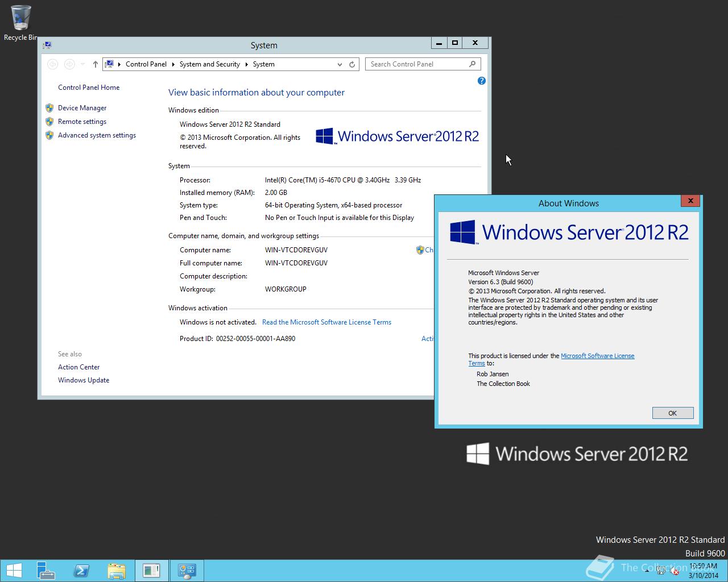728x582 pixels.
Task: Click the Remote settings shield icon
Action: tap(49, 121)
